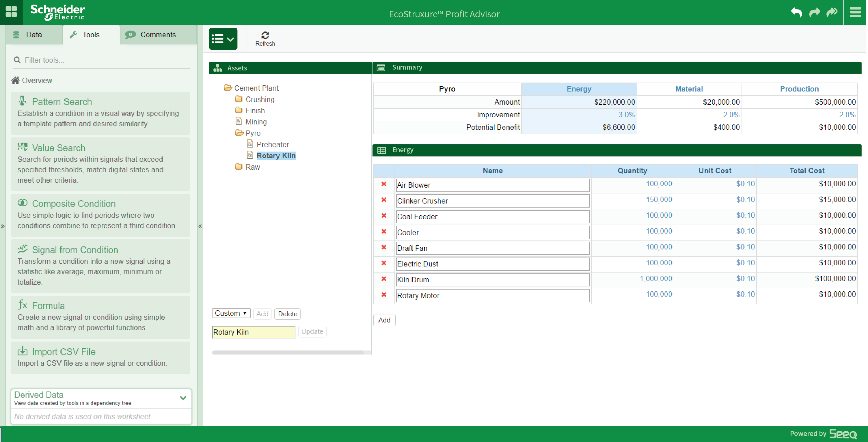This screenshot has width=868, height=442.
Task: Open the home grid icon
Action: tap(11, 12)
